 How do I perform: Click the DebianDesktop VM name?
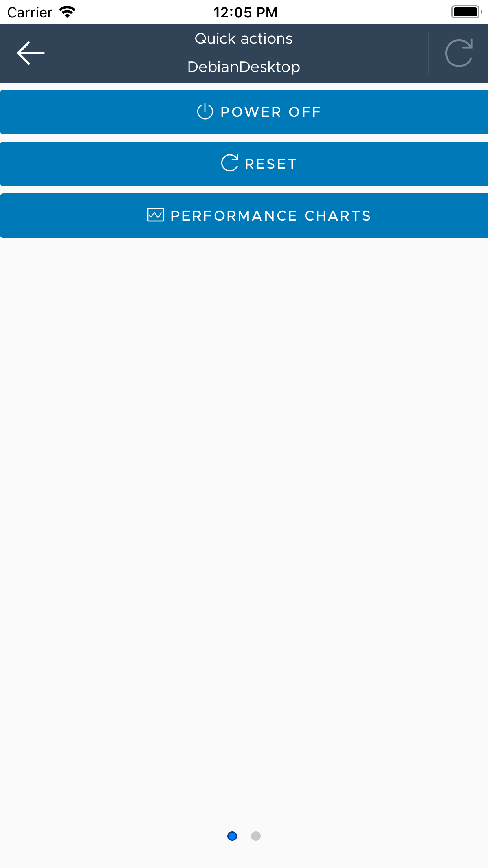pyautogui.click(x=244, y=67)
